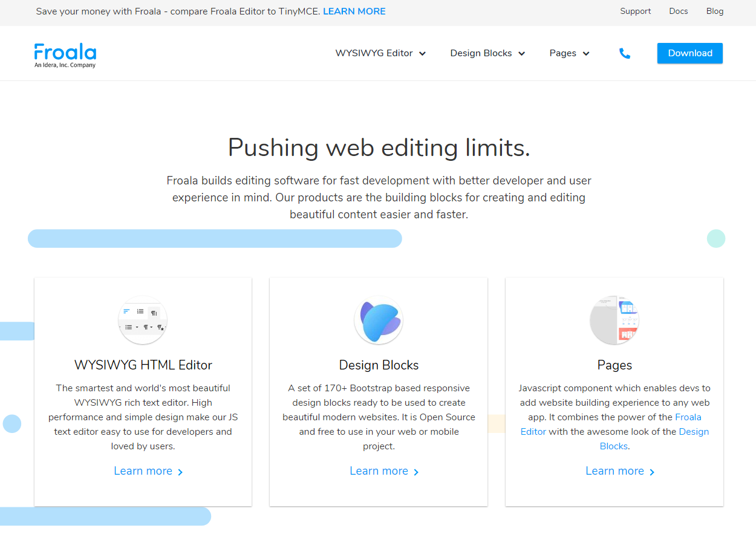This screenshot has width=756, height=537.
Task: Open the Support link in top bar
Action: (x=636, y=11)
